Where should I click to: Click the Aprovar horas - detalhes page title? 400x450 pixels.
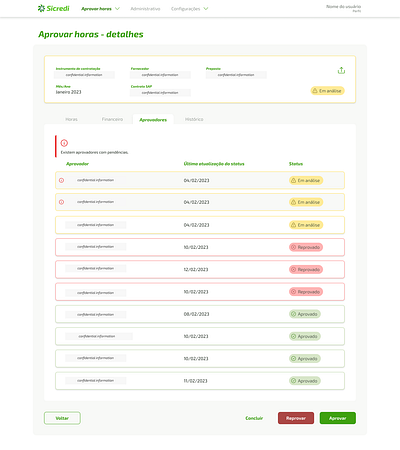click(91, 34)
